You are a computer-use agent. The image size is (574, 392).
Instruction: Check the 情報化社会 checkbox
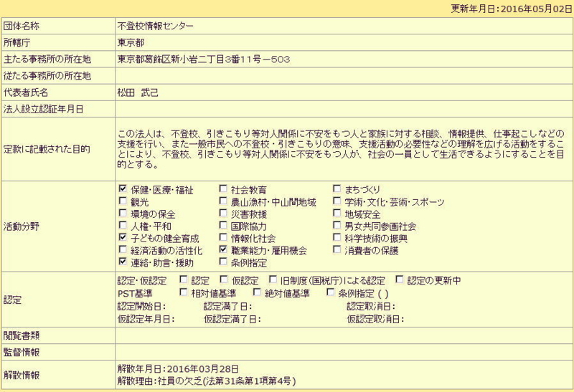[x=223, y=237]
